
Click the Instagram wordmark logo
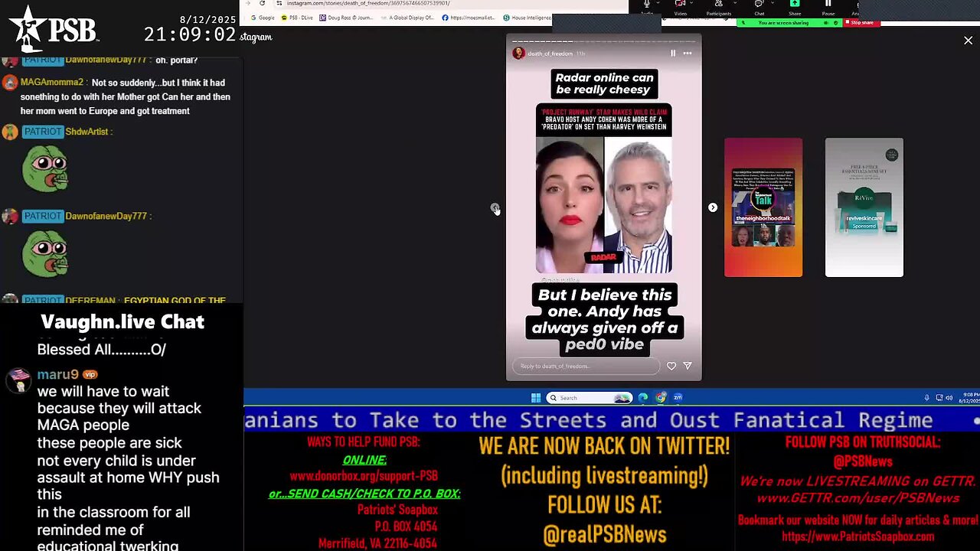(x=256, y=37)
